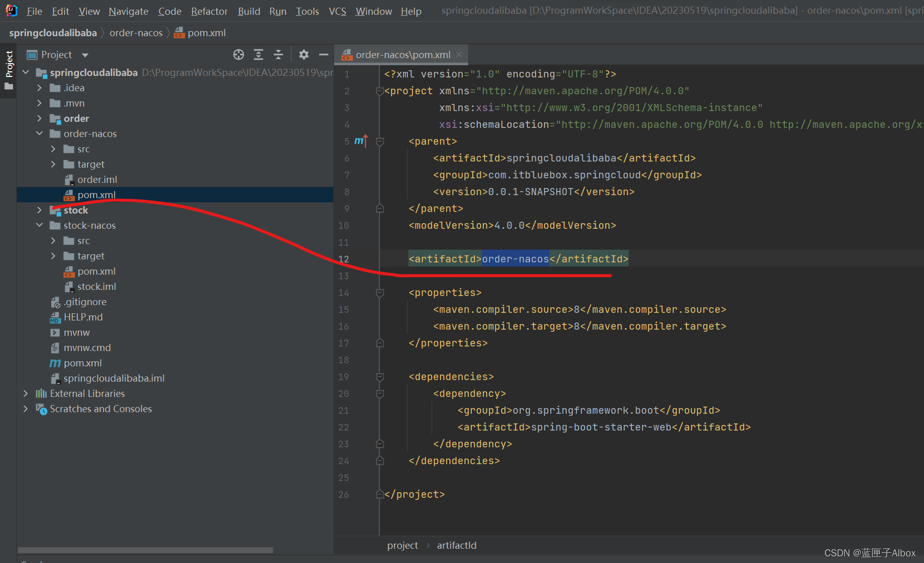
Task: Close the order-nacos\pom.xml editor tab
Action: [x=459, y=55]
